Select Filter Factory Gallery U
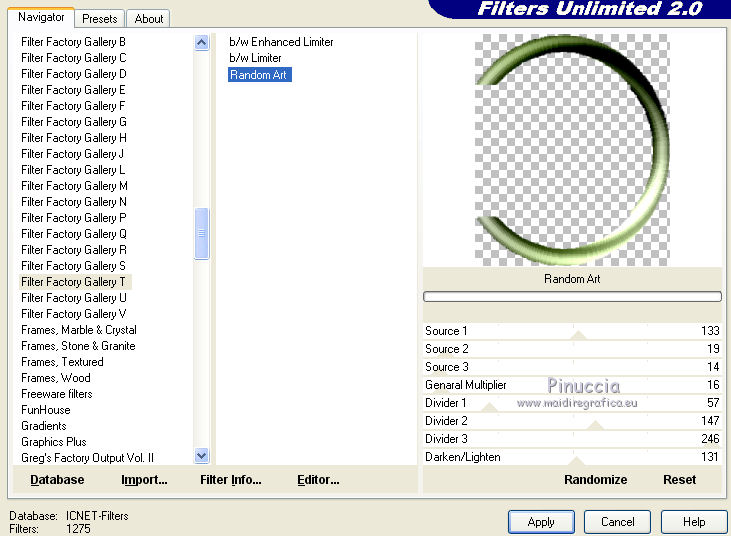Screen dimensions: 731x536 pyautogui.click(x=74, y=297)
